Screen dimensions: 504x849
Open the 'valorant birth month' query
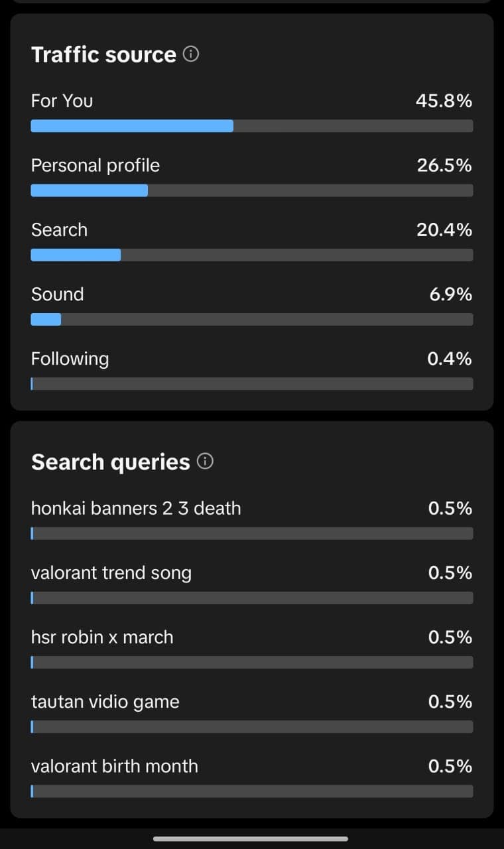115,765
